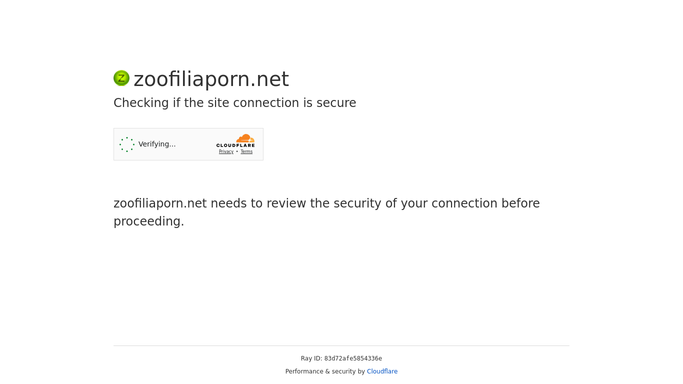This screenshot has width=683, height=384.
Task: Click the Verifying... status text
Action: pyautogui.click(x=157, y=144)
